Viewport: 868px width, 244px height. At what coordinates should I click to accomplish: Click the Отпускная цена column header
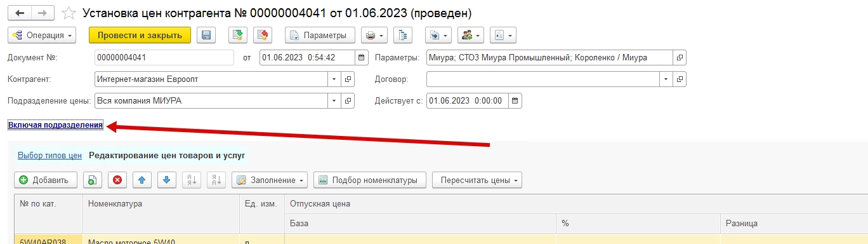pos(576,203)
